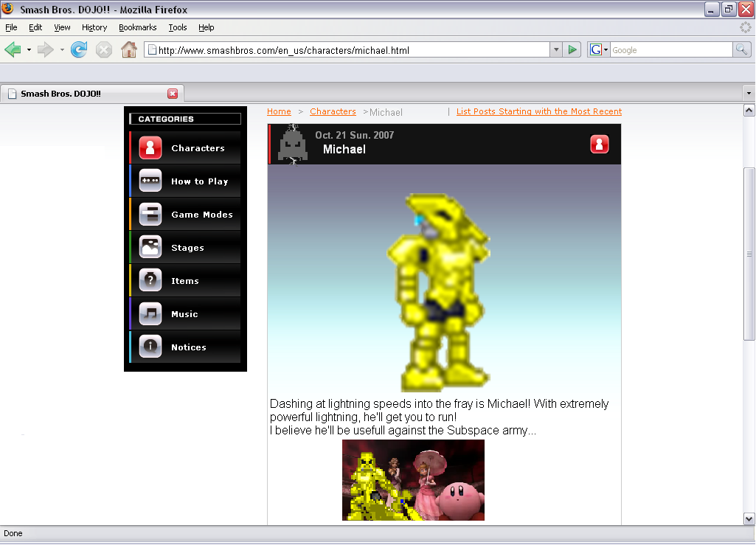
Task: Open the Help menu
Action: coord(207,27)
